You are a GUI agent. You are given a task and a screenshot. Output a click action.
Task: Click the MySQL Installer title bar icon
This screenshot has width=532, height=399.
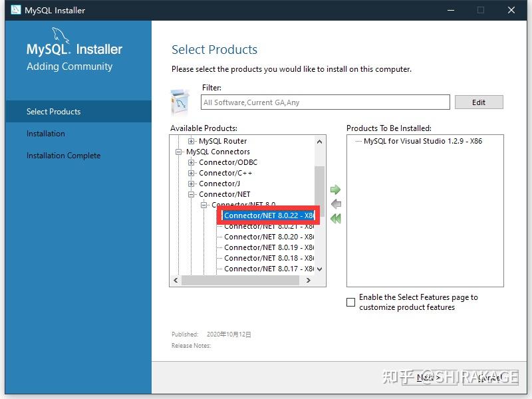coord(15,10)
